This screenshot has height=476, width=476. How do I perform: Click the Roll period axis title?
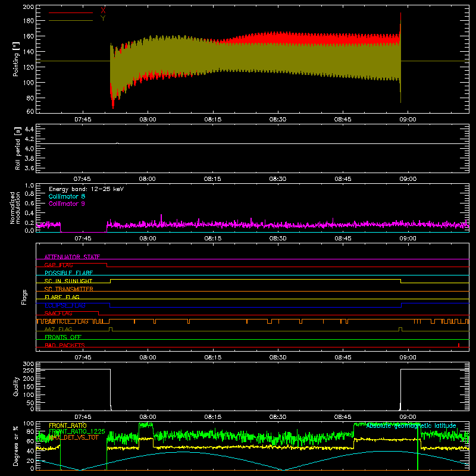[x=18, y=148]
